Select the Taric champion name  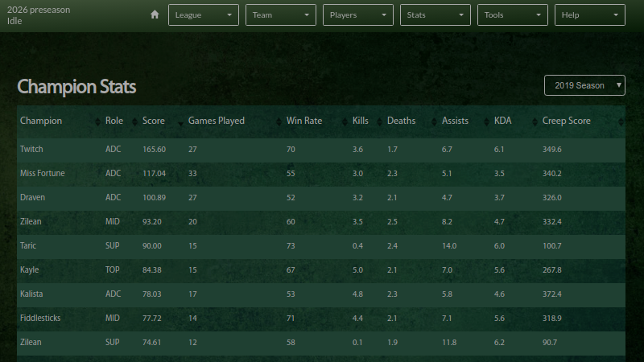click(28, 246)
